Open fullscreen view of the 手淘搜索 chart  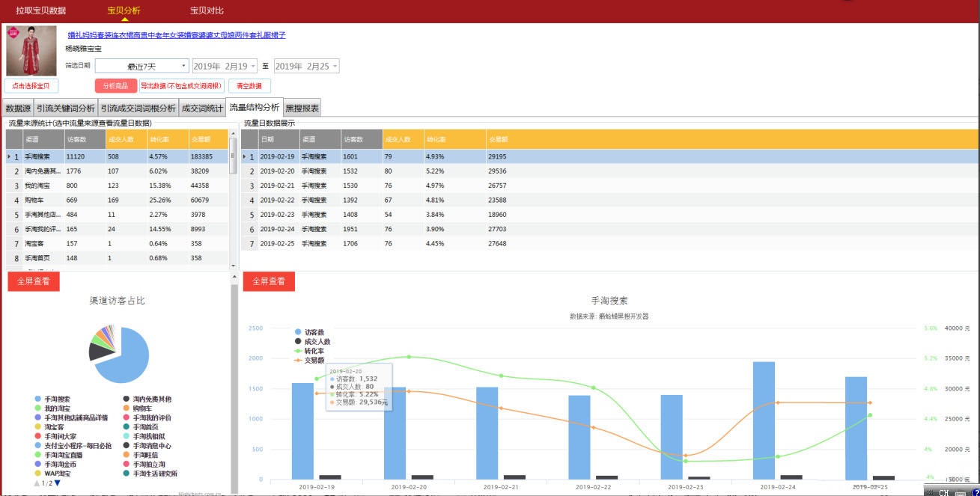point(269,281)
